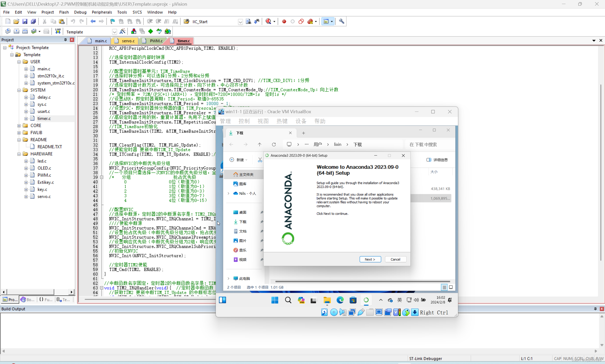Click Next in Anaconda3 Setup

point(370,259)
